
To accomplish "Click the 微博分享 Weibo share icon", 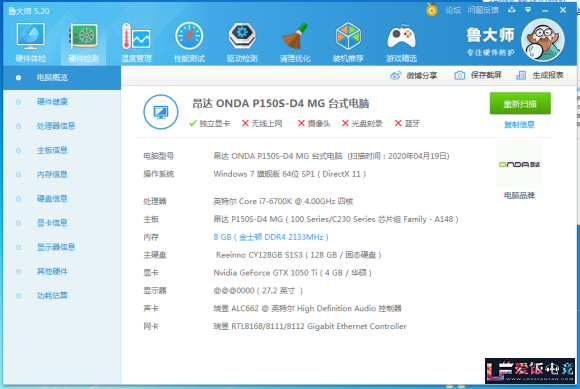I will (x=395, y=75).
